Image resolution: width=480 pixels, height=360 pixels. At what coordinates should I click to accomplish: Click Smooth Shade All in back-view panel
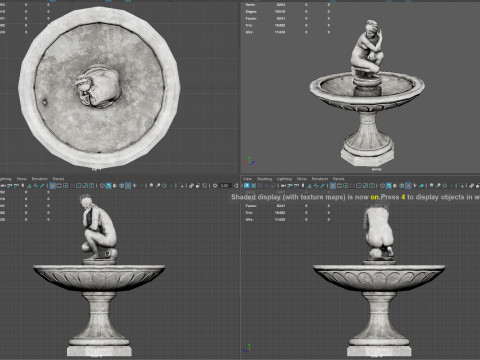(389, 186)
